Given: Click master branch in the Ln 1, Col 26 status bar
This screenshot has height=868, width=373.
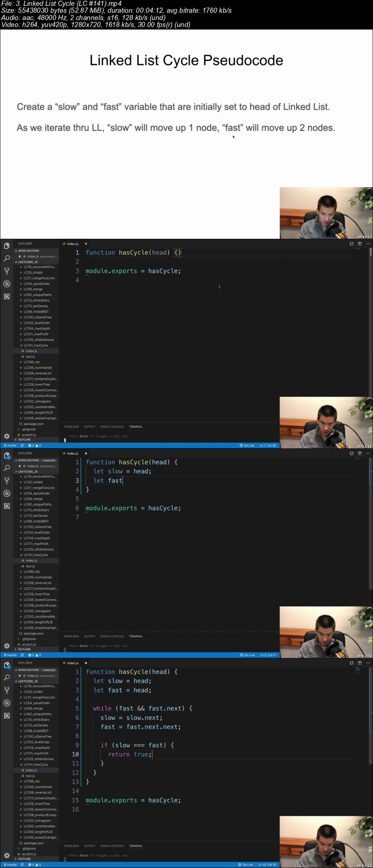Looking at the screenshot, I should pyautogui.click(x=10, y=445).
